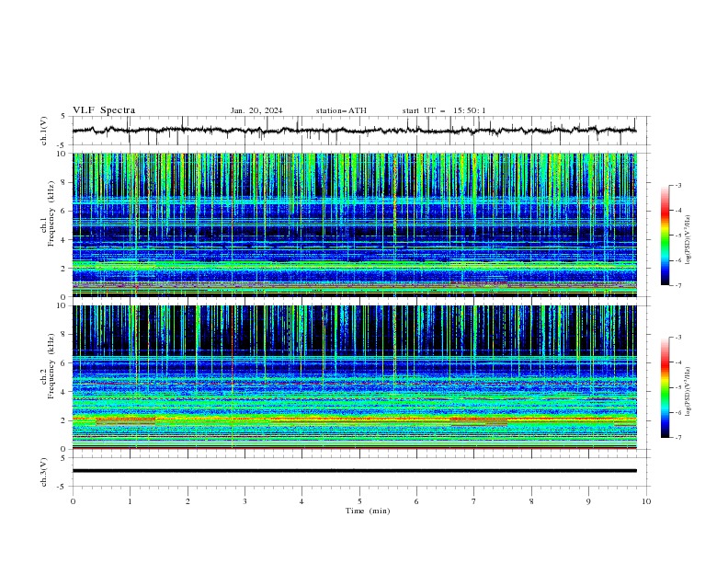Viewport: 728px width, 563px height.
Task: Click the "10" tick on the time axis
Action: tap(646, 501)
